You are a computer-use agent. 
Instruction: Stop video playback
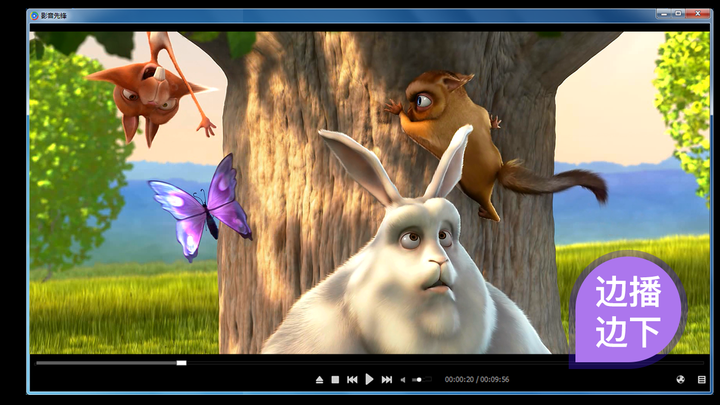335,380
